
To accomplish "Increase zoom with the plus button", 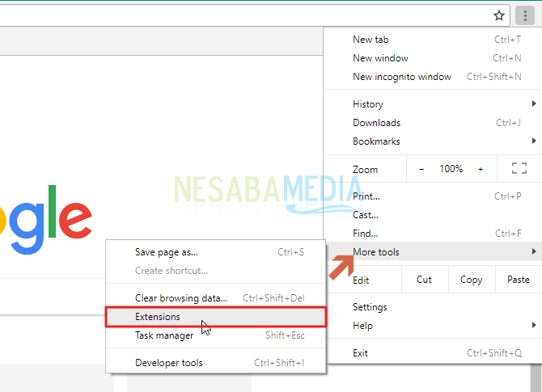I will point(481,169).
